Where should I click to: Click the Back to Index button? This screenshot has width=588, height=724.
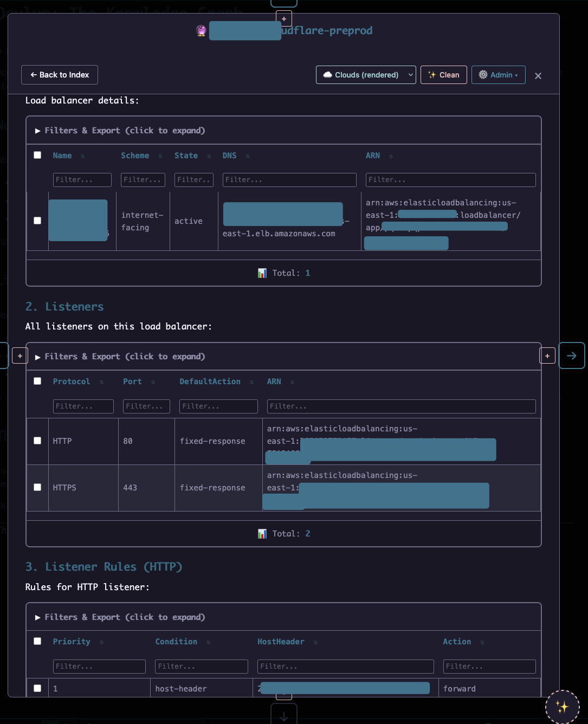60,75
